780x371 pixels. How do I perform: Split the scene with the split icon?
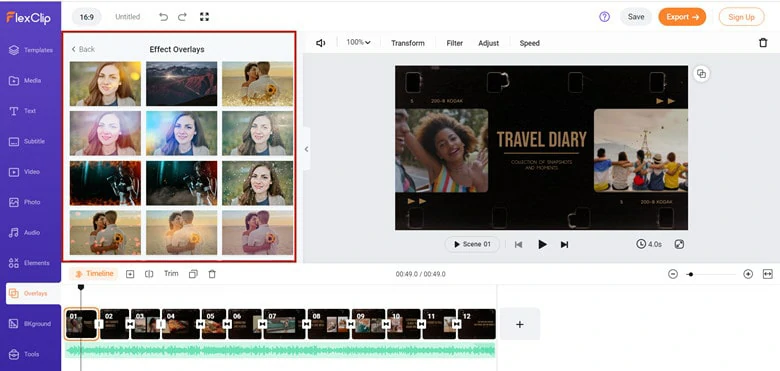tap(149, 274)
